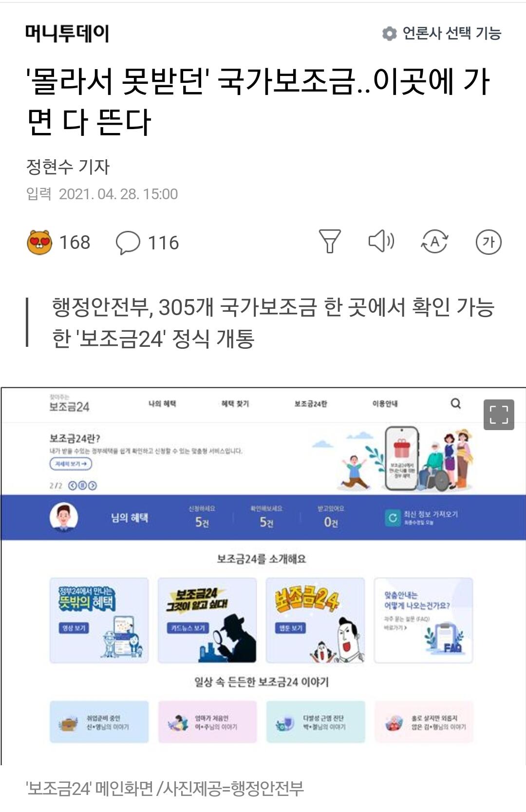Open the comments speech bubble icon
The height and width of the screenshot is (812, 526).
pyautogui.click(x=128, y=243)
